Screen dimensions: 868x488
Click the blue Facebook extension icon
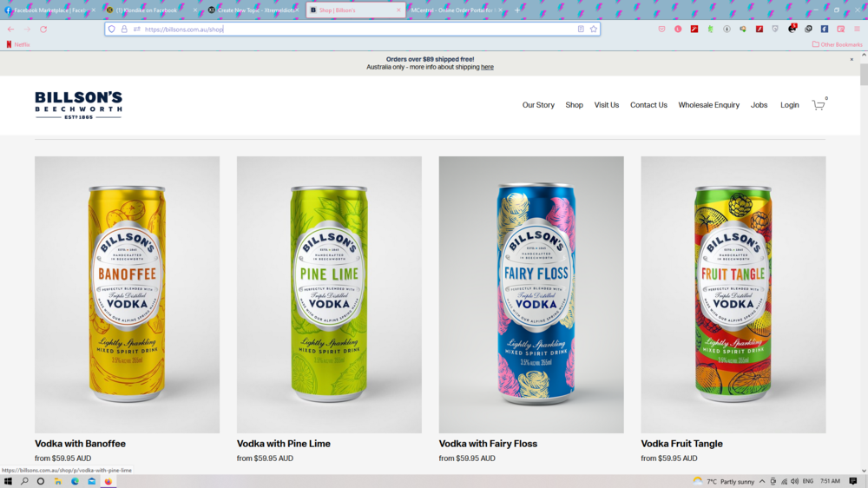click(x=825, y=30)
